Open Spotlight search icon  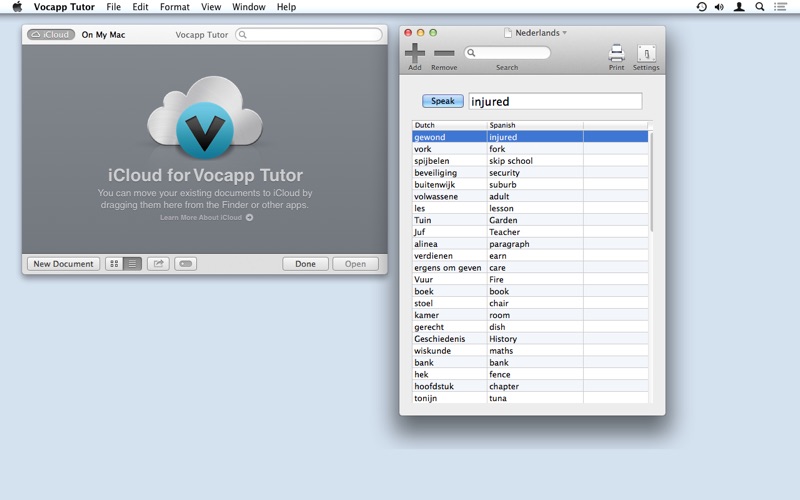[x=760, y=7]
